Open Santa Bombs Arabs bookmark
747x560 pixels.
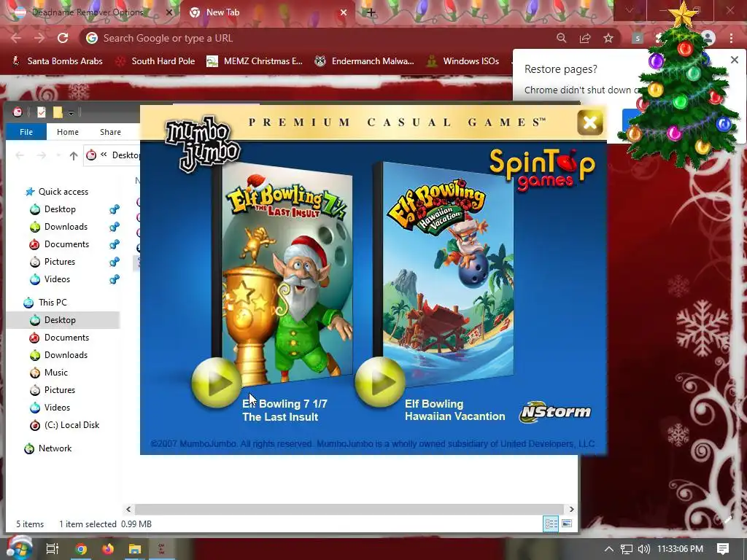click(x=57, y=61)
